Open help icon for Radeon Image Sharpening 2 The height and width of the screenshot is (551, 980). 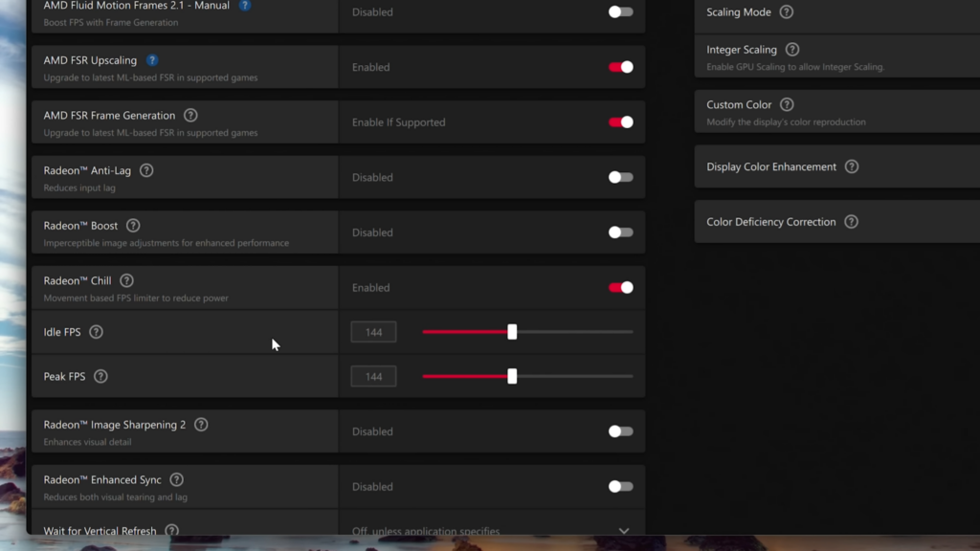(x=201, y=425)
